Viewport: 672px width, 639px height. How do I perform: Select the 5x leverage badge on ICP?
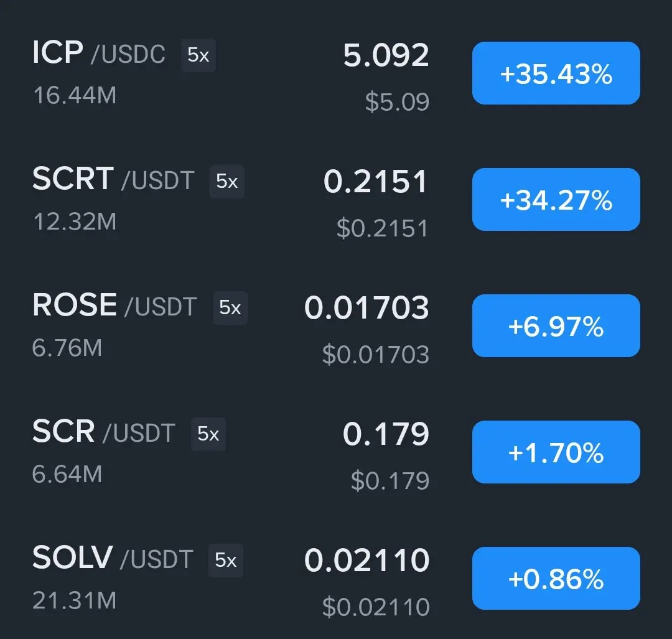[198, 55]
